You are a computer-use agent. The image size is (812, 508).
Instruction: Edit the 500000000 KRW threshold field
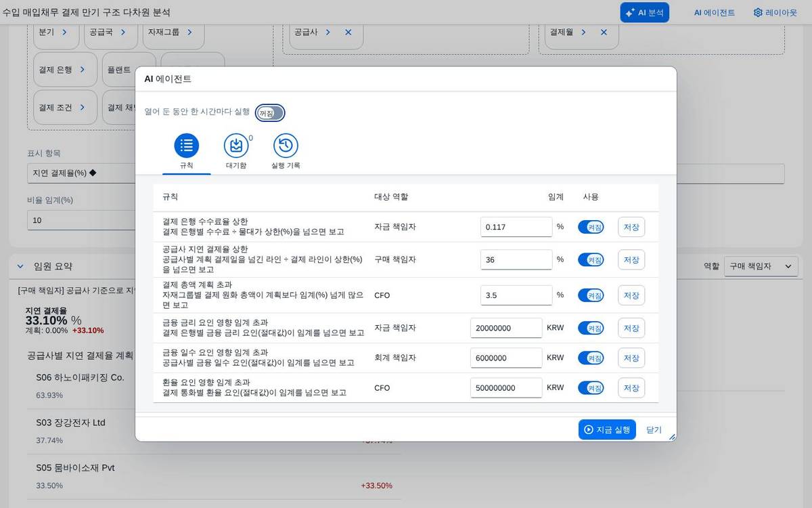point(506,388)
